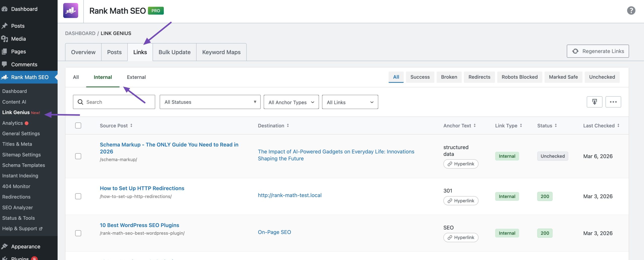Open the All Anchor Types dropdown
The height and width of the screenshot is (260, 644).
click(291, 102)
